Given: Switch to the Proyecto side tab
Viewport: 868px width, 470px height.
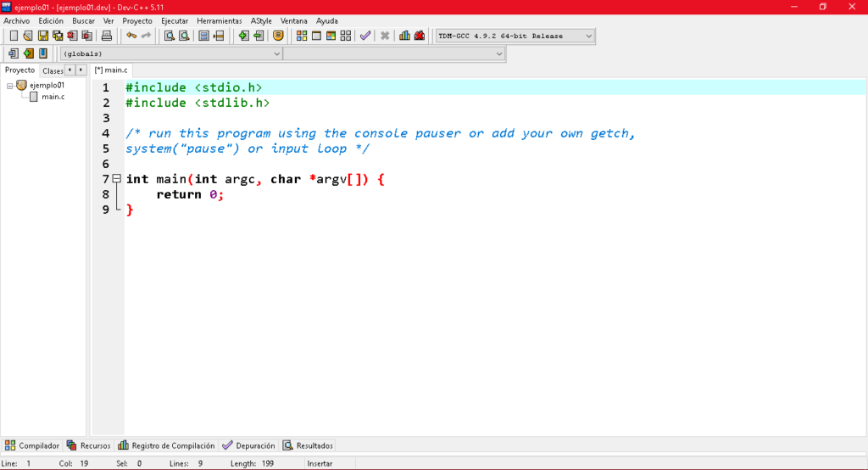Looking at the screenshot, I should click(20, 70).
